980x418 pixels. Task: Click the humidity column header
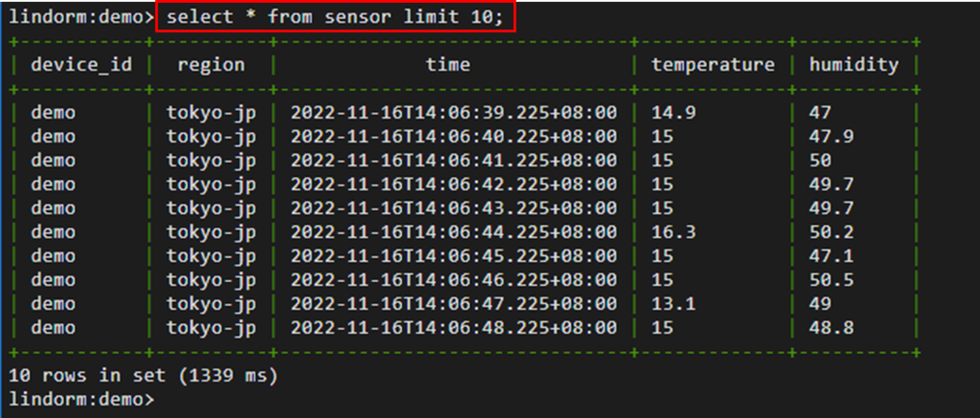854,65
